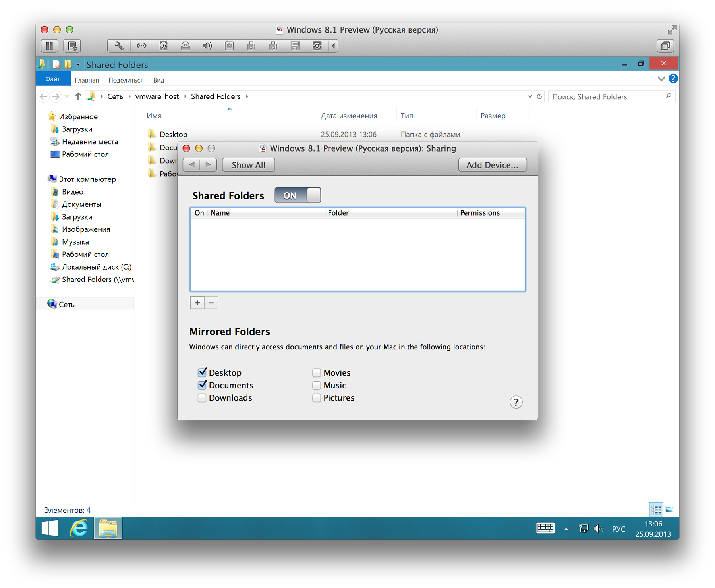Expand the Explorer ribbon chevron

(x=661, y=79)
